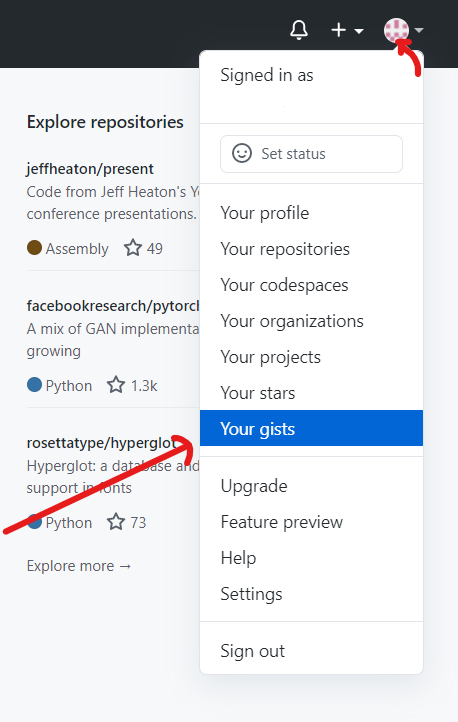Click the plus create-new icon

pos(338,30)
